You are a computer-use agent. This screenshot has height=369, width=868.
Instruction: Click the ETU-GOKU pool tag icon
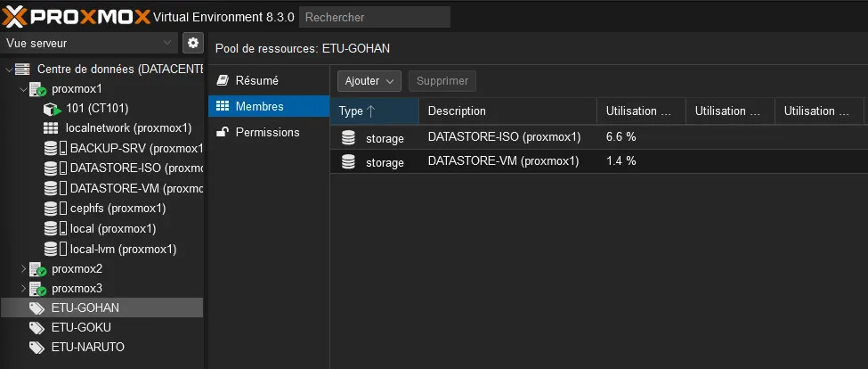coord(37,327)
